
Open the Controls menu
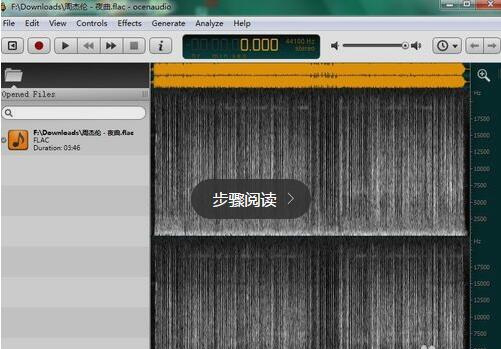click(x=92, y=23)
